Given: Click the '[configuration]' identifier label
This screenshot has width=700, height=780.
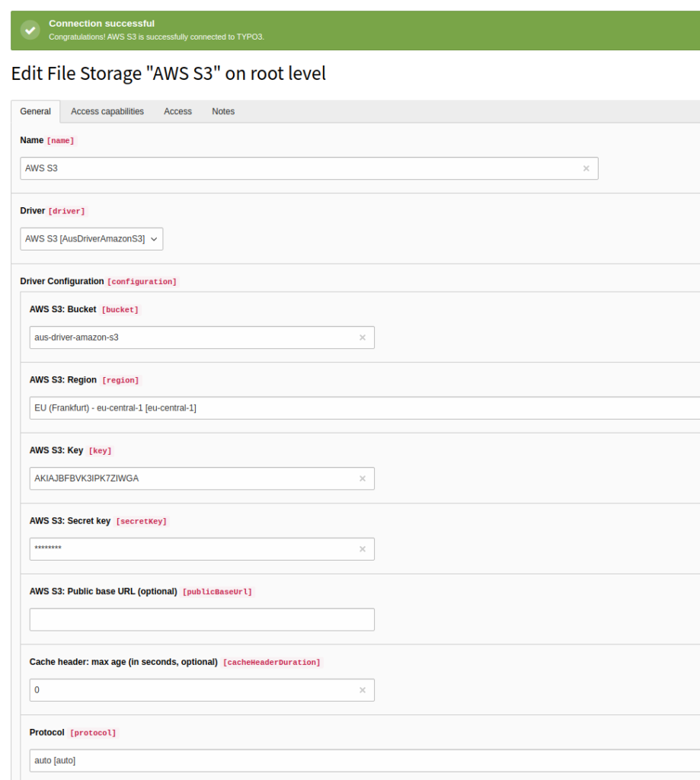Looking at the screenshot, I should click(x=142, y=282).
